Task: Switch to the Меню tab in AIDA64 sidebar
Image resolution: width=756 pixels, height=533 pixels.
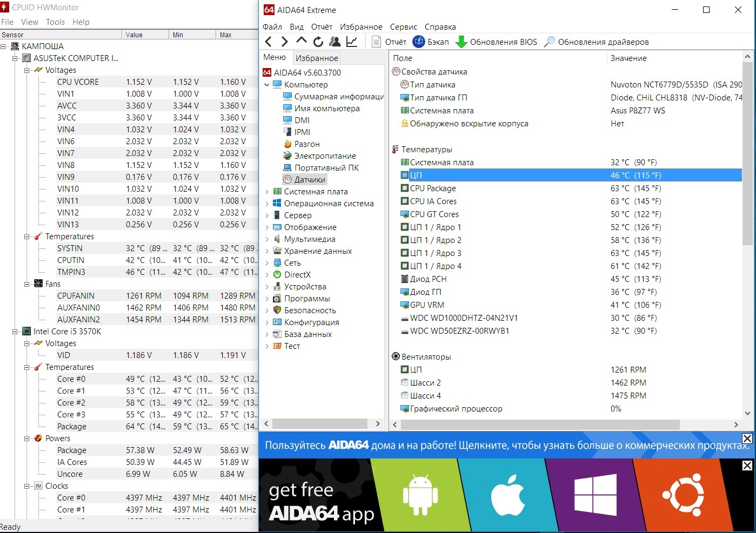Action: [275, 57]
